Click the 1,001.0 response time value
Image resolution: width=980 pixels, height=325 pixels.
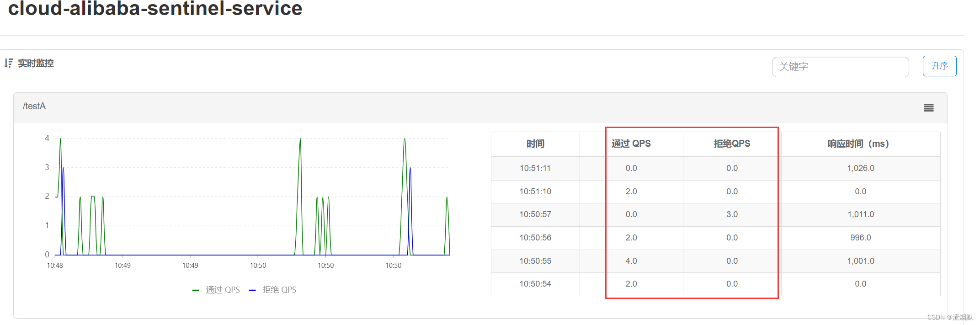coord(861,261)
